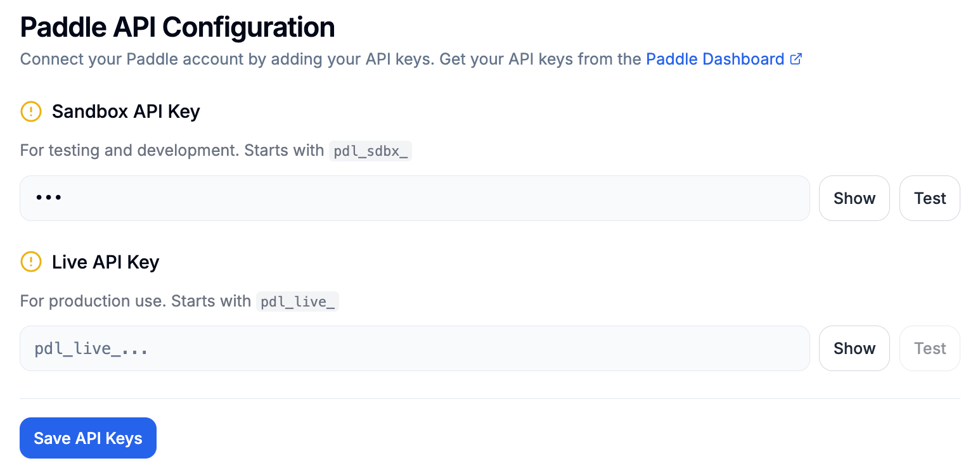Click the divider line above Save API Keys
This screenshot has width=980, height=475.
point(489,399)
